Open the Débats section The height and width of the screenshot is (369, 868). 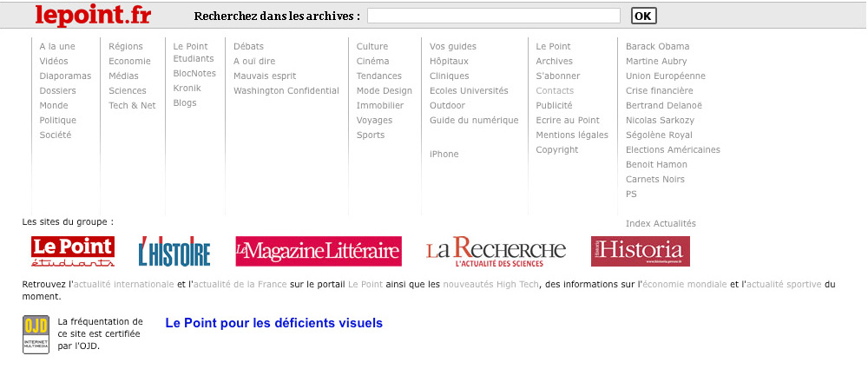[x=248, y=47]
